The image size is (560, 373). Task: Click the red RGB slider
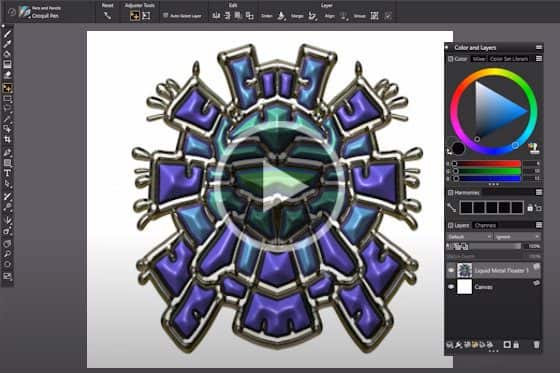[x=488, y=164]
